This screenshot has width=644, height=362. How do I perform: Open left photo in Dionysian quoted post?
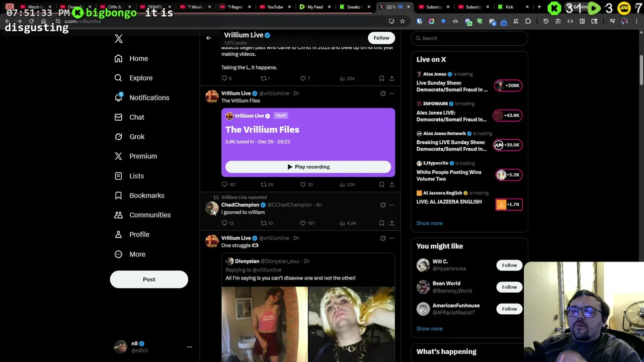pyautogui.click(x=264, y=324)
